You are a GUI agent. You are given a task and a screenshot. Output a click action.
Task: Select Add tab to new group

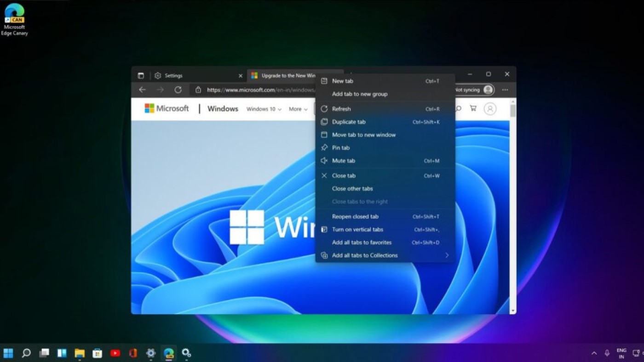[x=385, y=94]
